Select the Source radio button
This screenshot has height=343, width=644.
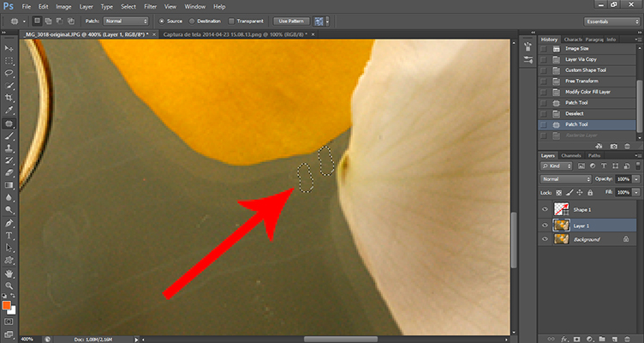click(x=163, y=20)
